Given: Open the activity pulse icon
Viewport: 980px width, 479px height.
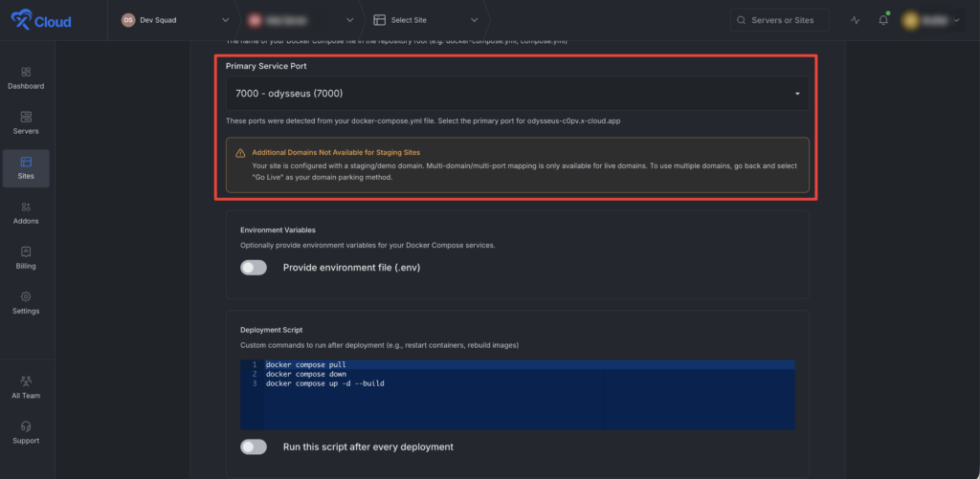Looking at the screenshot, I should tap(856, 20).
